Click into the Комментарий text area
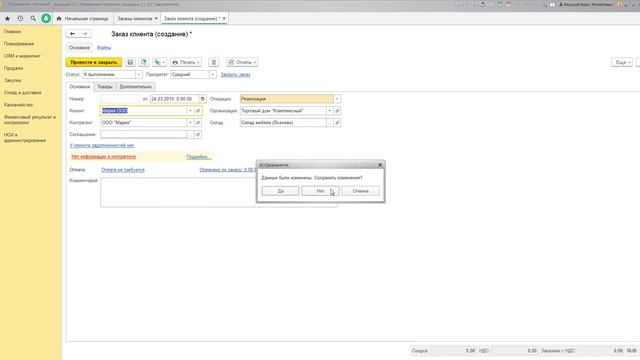This screenshot has height=360, width=640. click(x=219, y=192)
